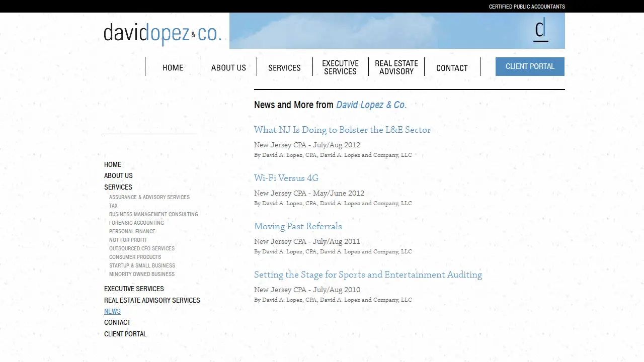Click the small 'cl' emblem in the banner

tap(541, 30)
